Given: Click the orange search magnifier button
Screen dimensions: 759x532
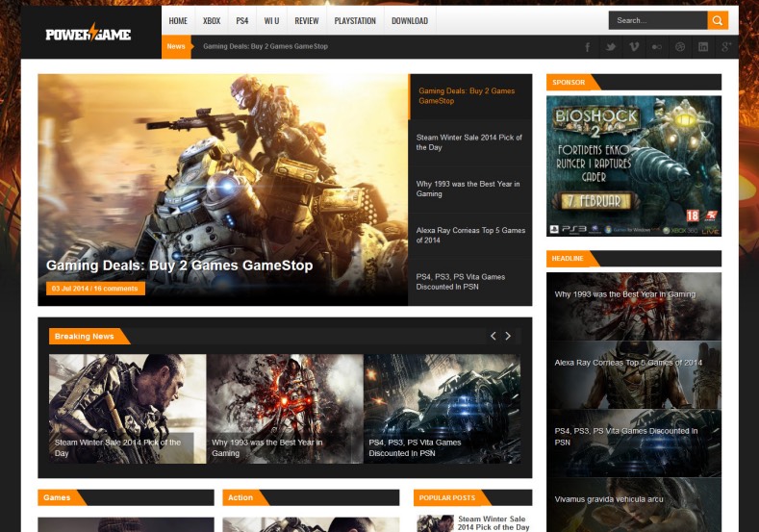Looking at the screenshot, I should click(x=718, y=20).
